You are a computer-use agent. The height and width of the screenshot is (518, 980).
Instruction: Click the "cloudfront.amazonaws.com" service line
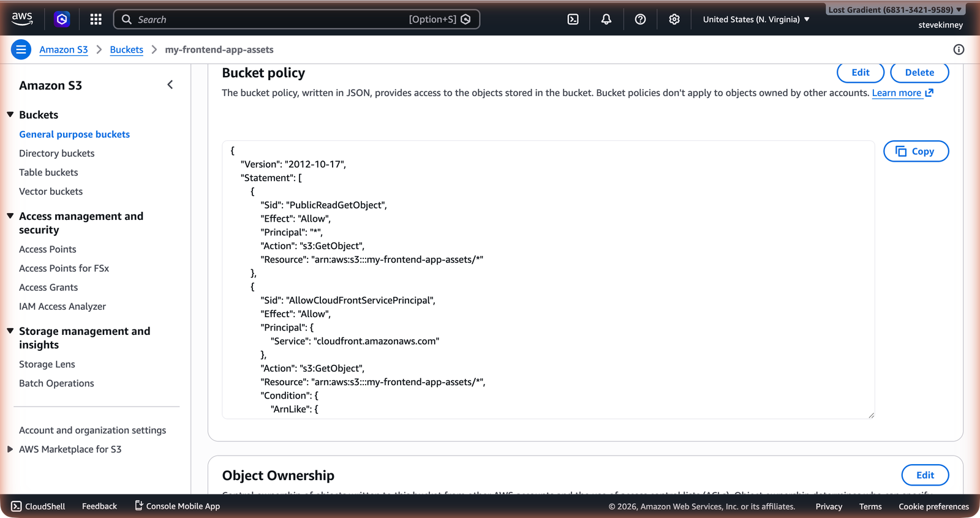click(355, 341)
